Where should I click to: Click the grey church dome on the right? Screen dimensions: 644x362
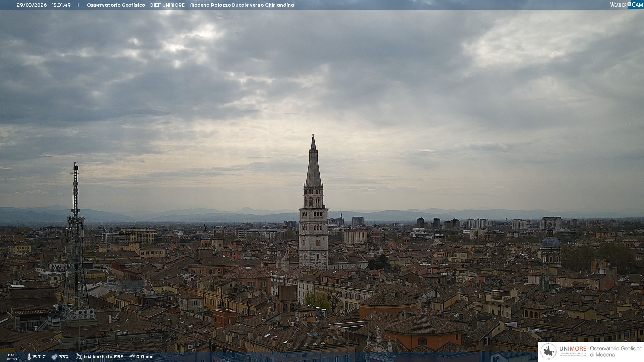[550, 242]
